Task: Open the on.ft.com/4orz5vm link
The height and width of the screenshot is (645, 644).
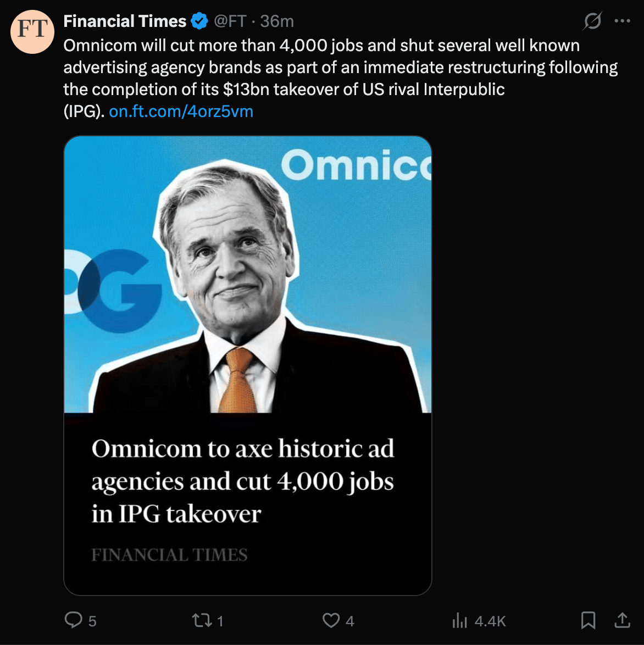Action: 181,112
